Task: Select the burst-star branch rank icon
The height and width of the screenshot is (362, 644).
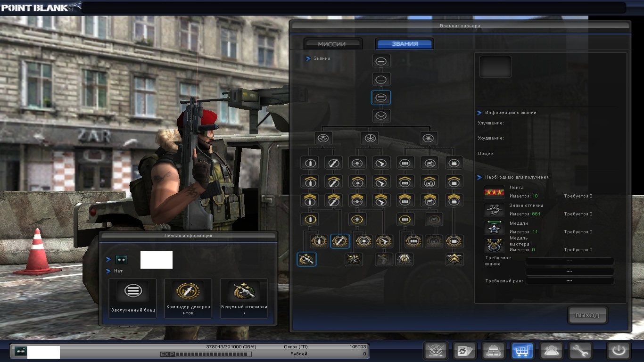Action: point(429,138)
